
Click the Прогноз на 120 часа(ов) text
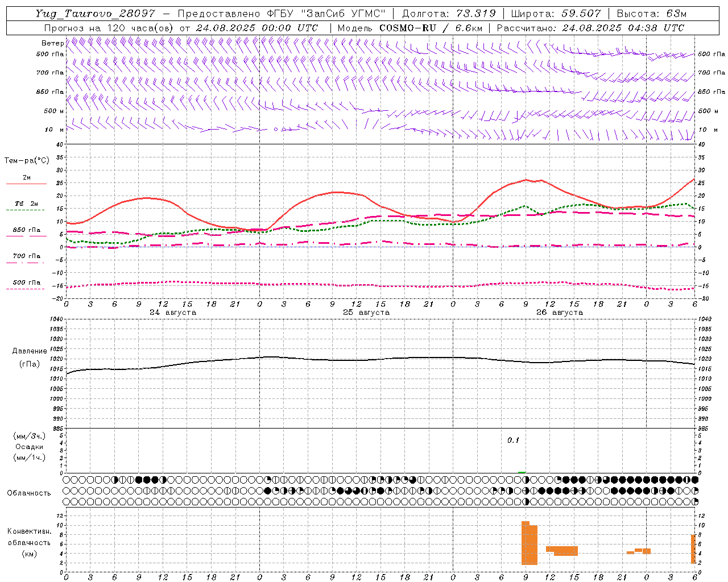click(x=110, y=28)
